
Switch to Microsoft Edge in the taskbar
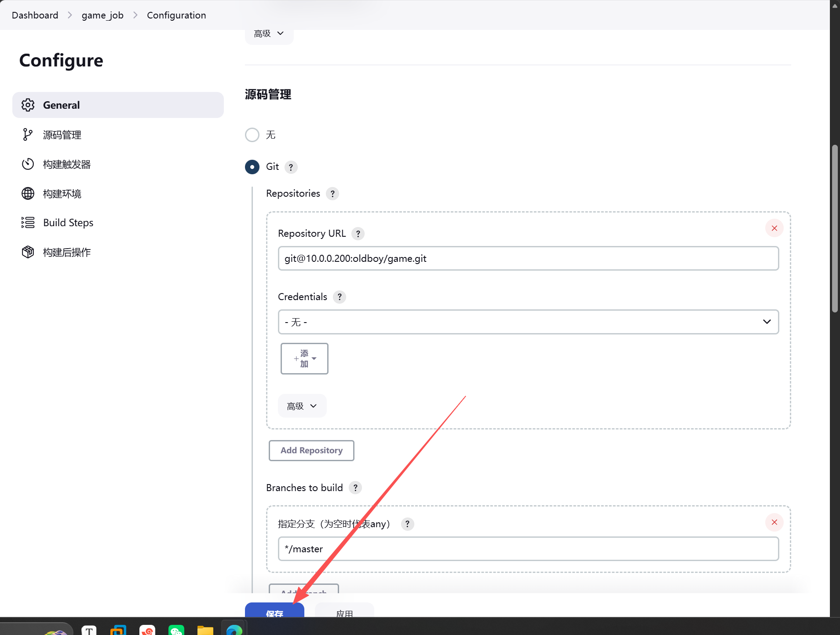234,630
